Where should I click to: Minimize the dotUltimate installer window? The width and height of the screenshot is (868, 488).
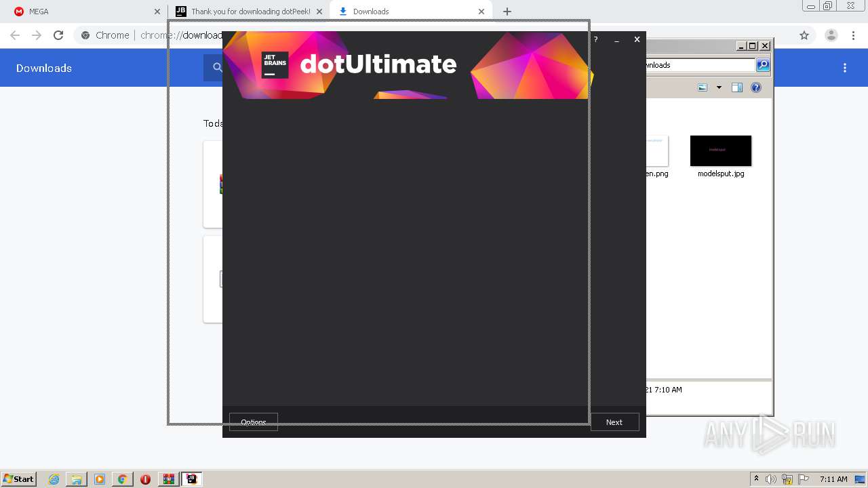click(x=616, y=40)
